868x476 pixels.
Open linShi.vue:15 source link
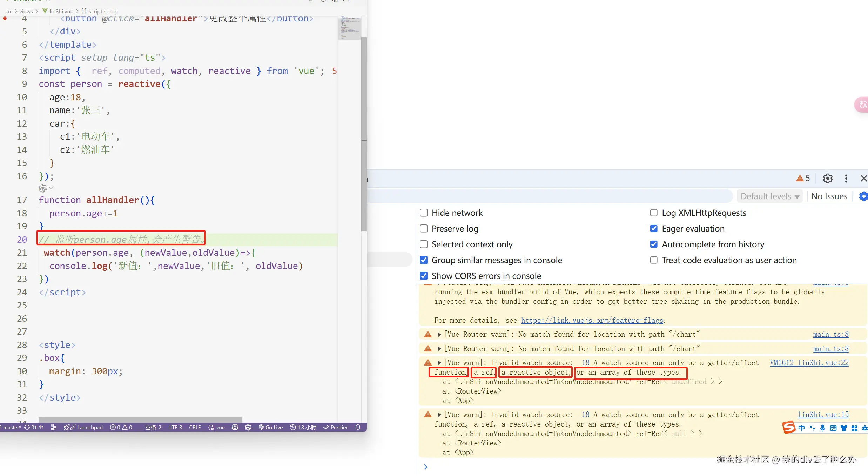click(823, 415)
